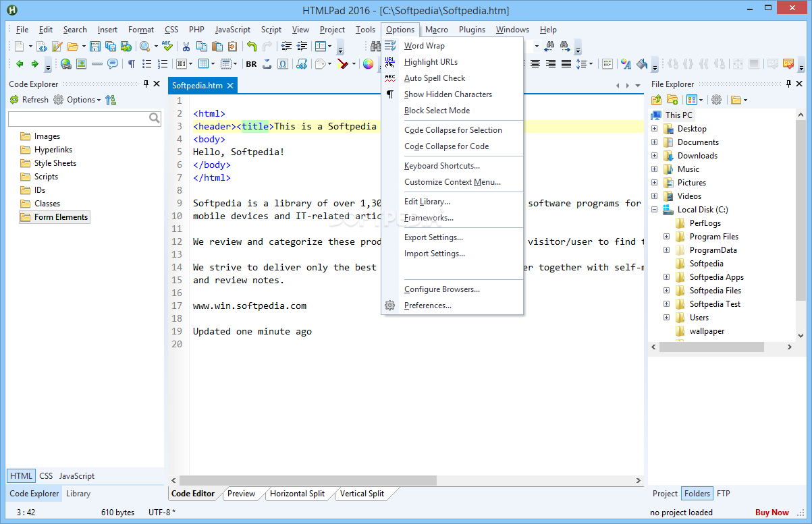Click the Copy toolbar icon

point(202,47)
